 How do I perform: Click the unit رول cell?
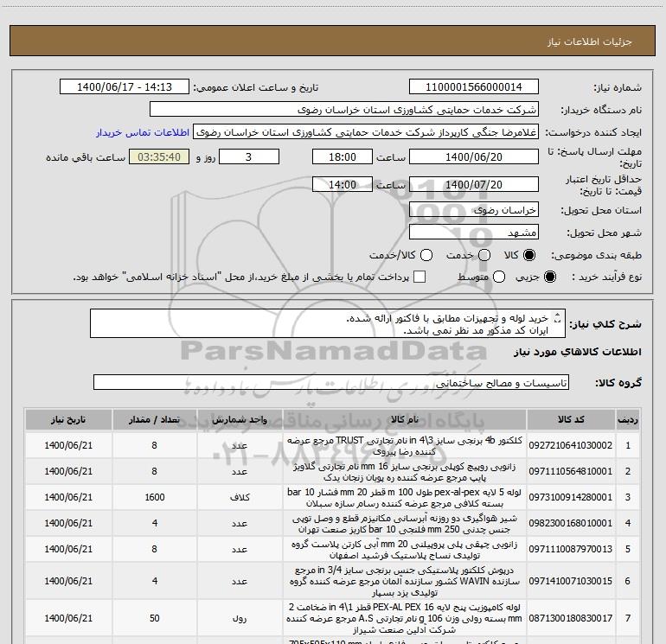[240, 618]
